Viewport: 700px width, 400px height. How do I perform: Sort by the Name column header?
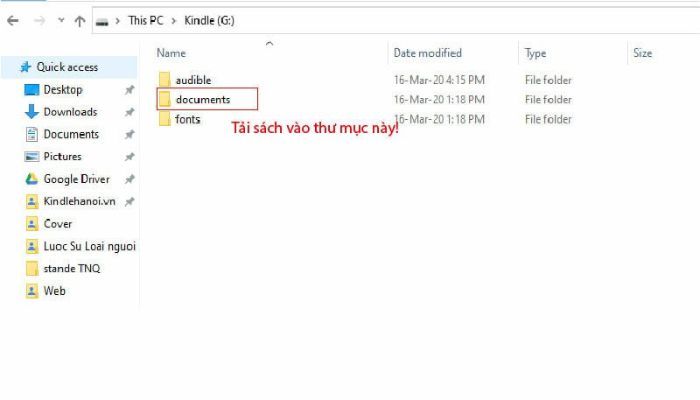(x=171, y=53)
